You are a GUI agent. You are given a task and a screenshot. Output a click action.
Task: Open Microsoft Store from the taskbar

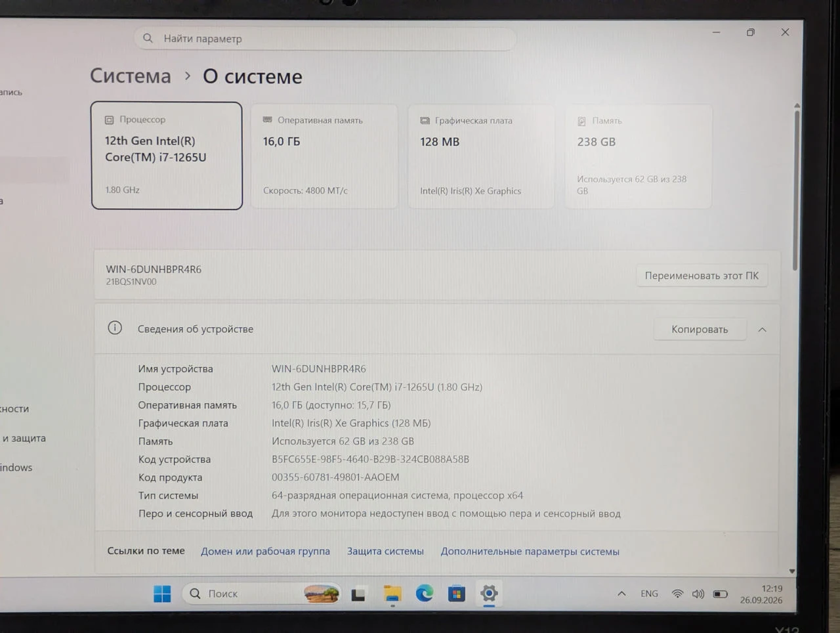pyautogui.click(x=457, y=594)
